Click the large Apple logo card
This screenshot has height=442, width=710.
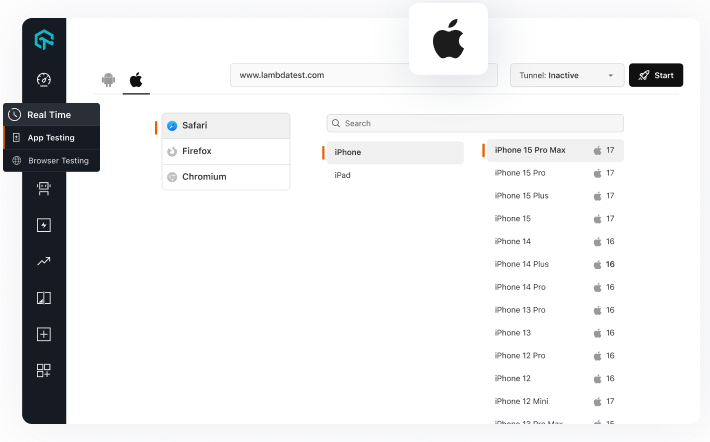448,39
